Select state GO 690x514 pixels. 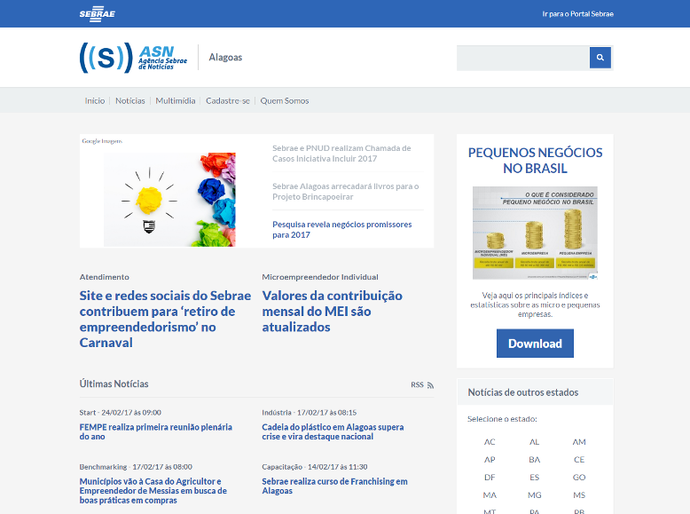[x=579, y=477]
